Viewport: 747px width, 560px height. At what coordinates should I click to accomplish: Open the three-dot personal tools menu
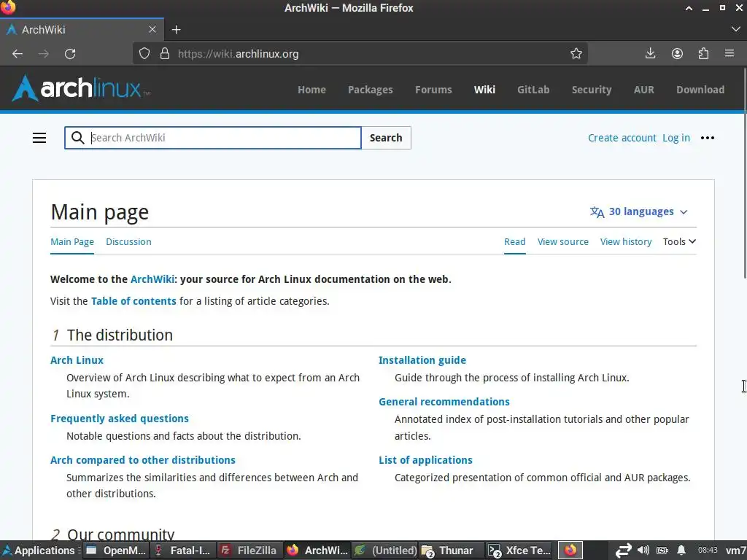coord(708,138)
